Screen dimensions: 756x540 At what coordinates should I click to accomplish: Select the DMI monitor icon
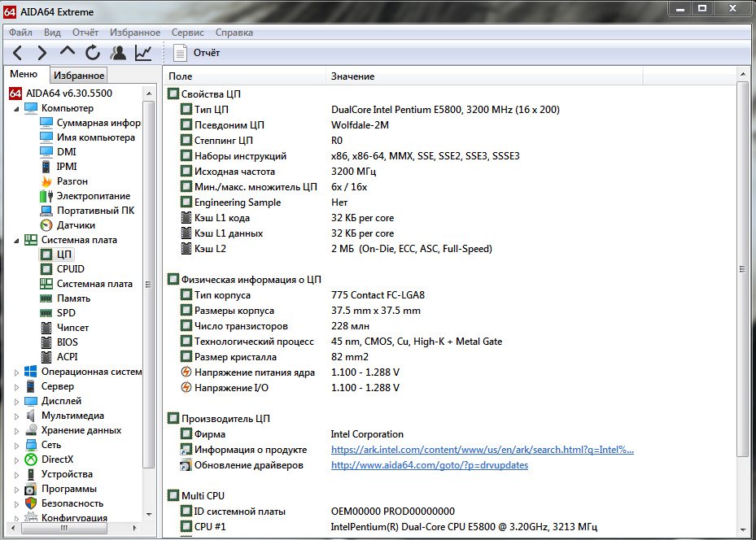click(46, 152)
